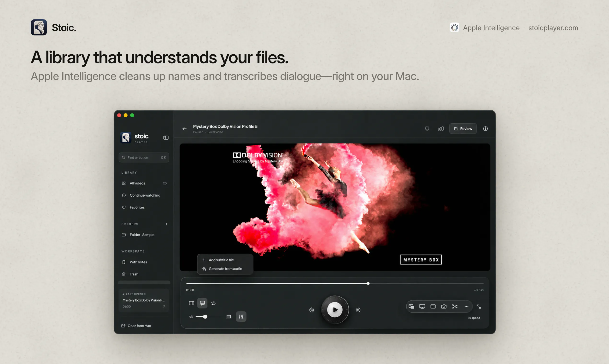Click the video preview frame

335,207
